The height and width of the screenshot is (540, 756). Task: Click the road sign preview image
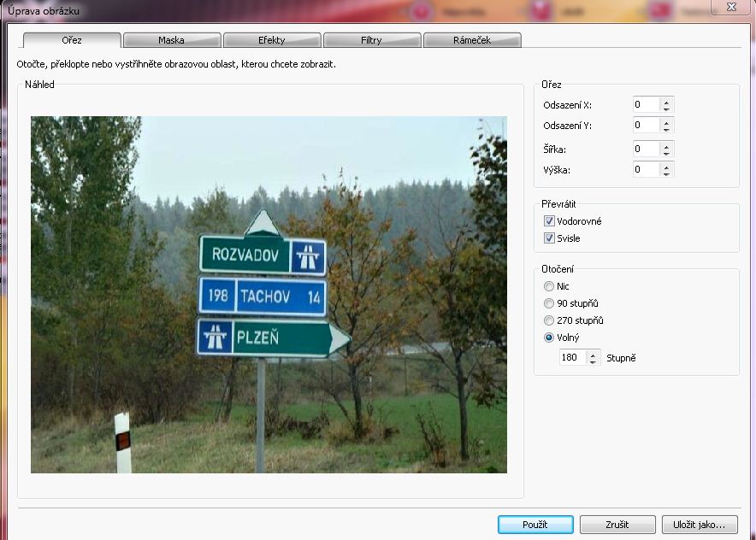pyautogui.click(x=269, y=295)
